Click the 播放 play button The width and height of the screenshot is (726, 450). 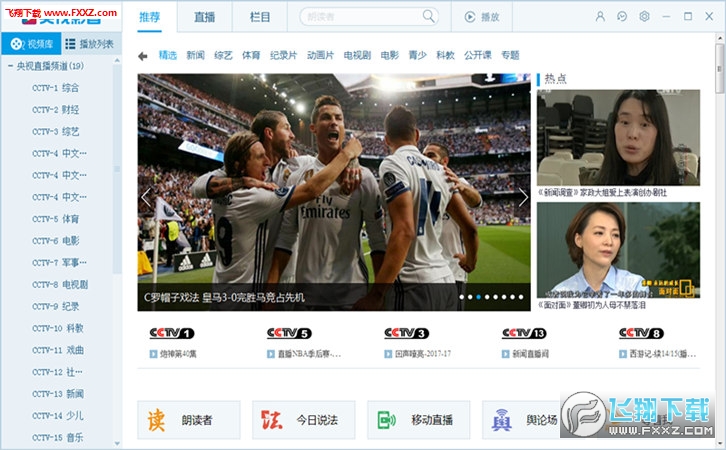coord(482,17)
